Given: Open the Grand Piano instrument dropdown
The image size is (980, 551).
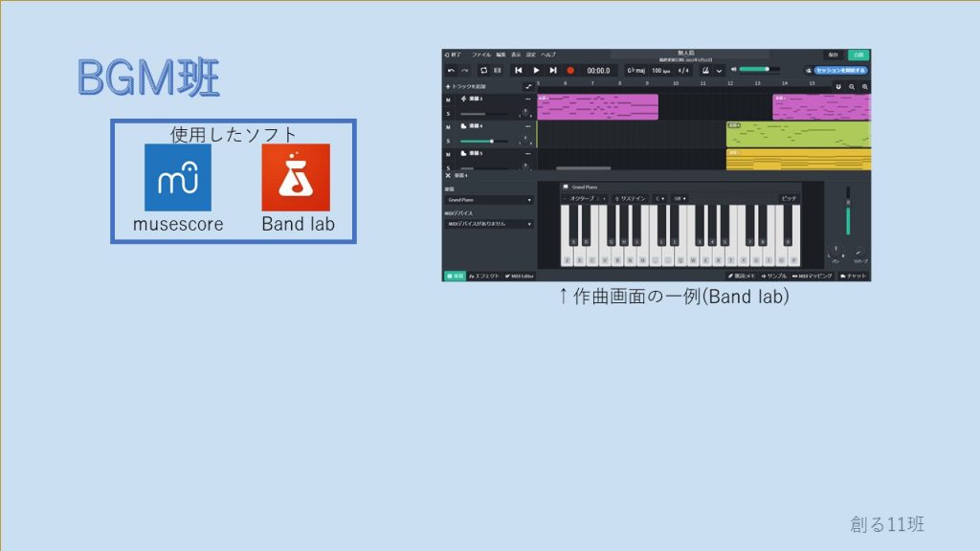Looking at the screenshot, I should (x=489, y=200).
